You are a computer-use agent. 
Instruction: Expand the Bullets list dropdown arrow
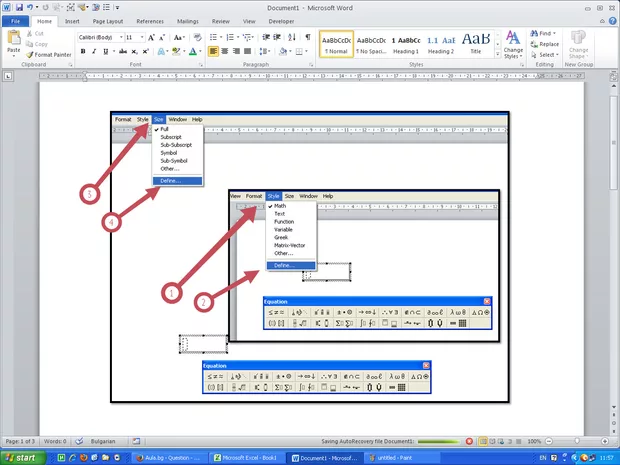point(221,38)
